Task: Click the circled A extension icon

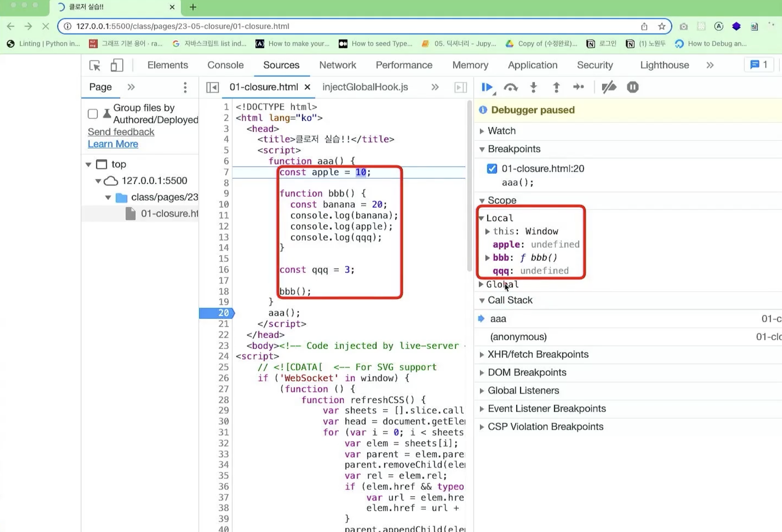Action: point(719,26)
